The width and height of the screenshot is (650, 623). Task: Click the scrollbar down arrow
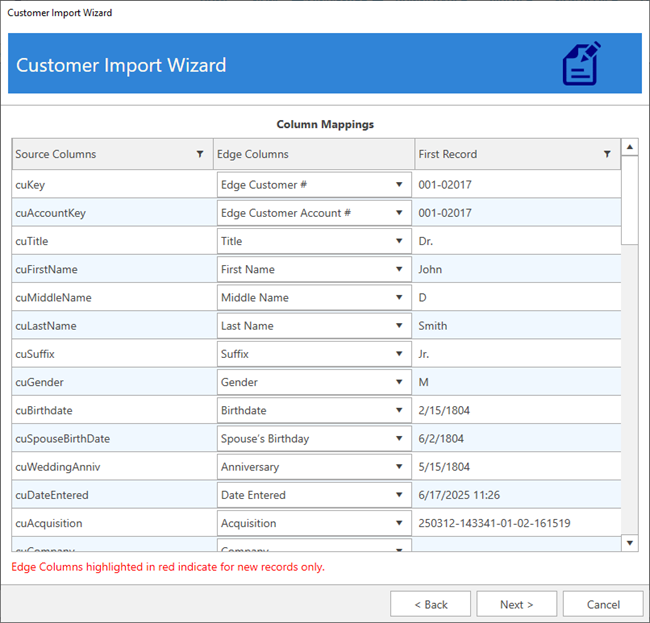630,542
